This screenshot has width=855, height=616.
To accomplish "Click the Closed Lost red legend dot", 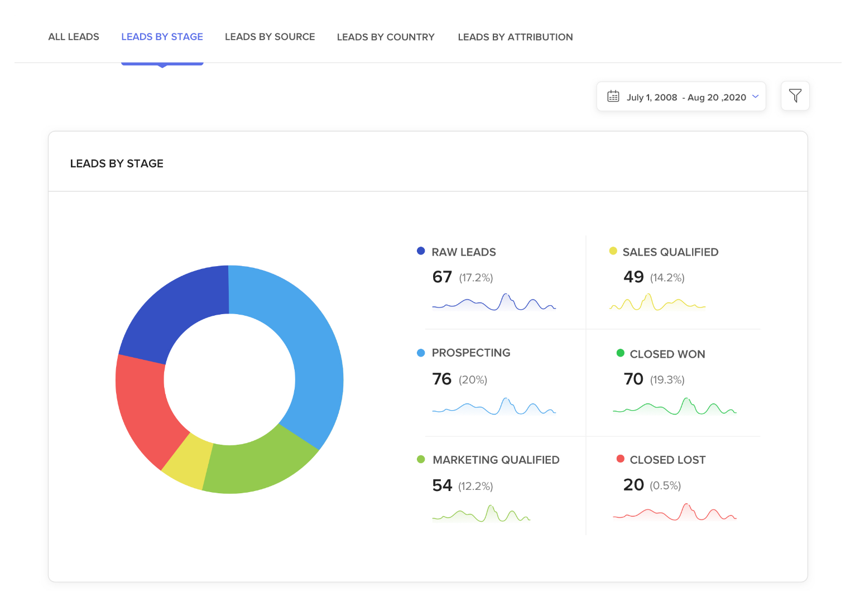I will point(620,459).
